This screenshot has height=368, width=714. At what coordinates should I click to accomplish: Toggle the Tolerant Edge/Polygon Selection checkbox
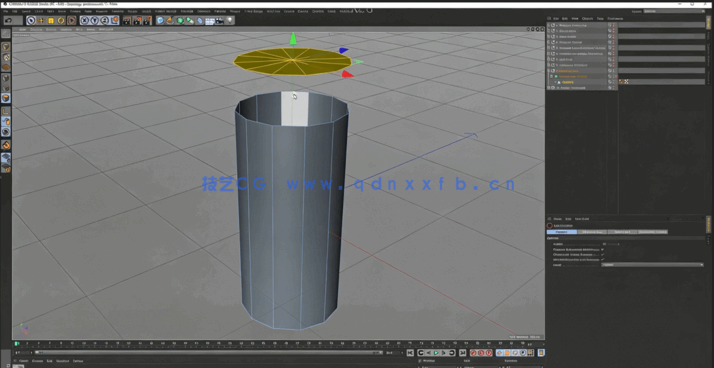click(x=603, y=260)
